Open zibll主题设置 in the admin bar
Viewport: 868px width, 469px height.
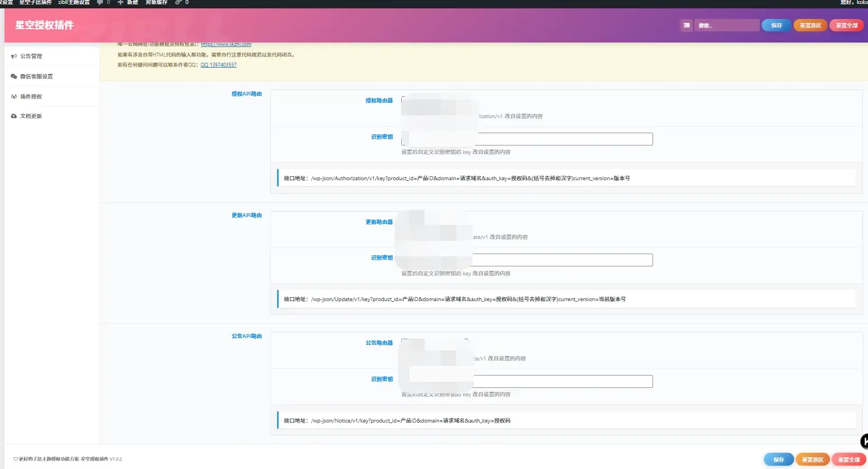74,3
